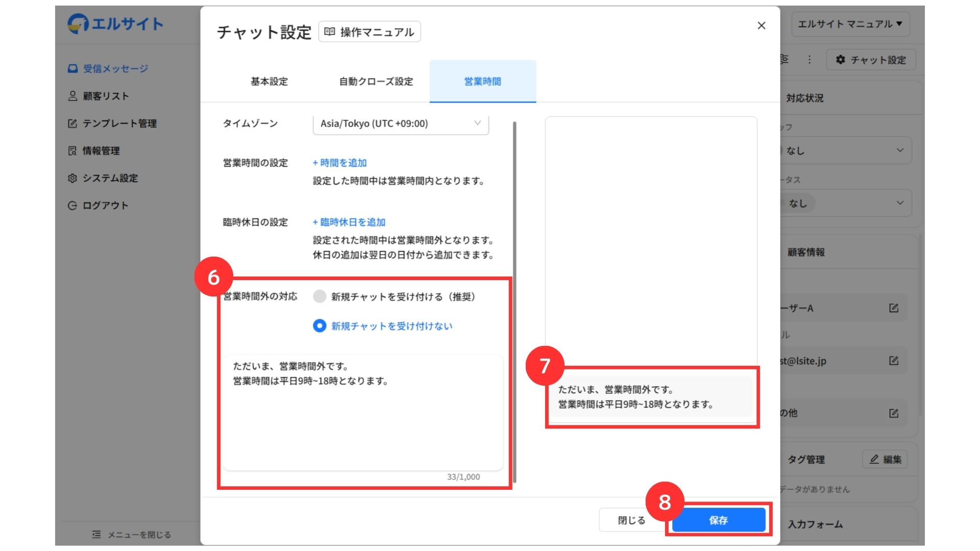Select 新規チャットを受け付ける（推奨） radio option
Image resolution: width=980 pixels, height=551 pixels.
[x=320, y=296]
